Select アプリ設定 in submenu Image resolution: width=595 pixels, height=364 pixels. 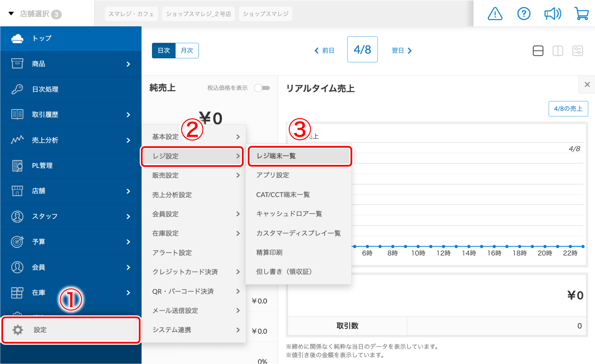coord(299,175)
